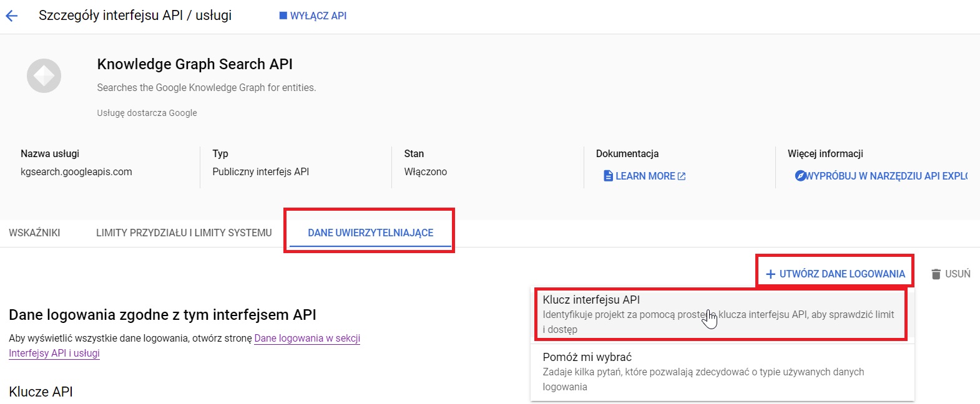Select the DANE UWIERZYTELNIAJĄCE tab
Image resolution: width=980 pixels, height=404 pixels.
(371, 233)
